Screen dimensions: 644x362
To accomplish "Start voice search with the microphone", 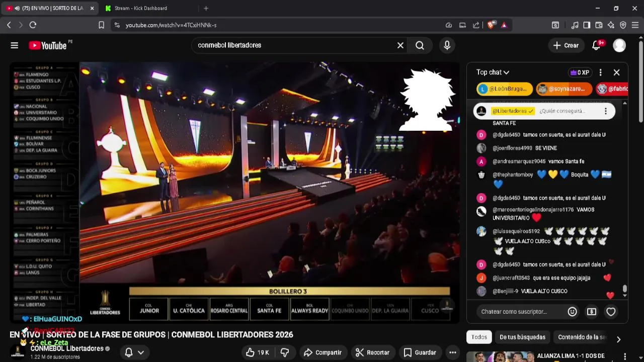I will (447, 45).
